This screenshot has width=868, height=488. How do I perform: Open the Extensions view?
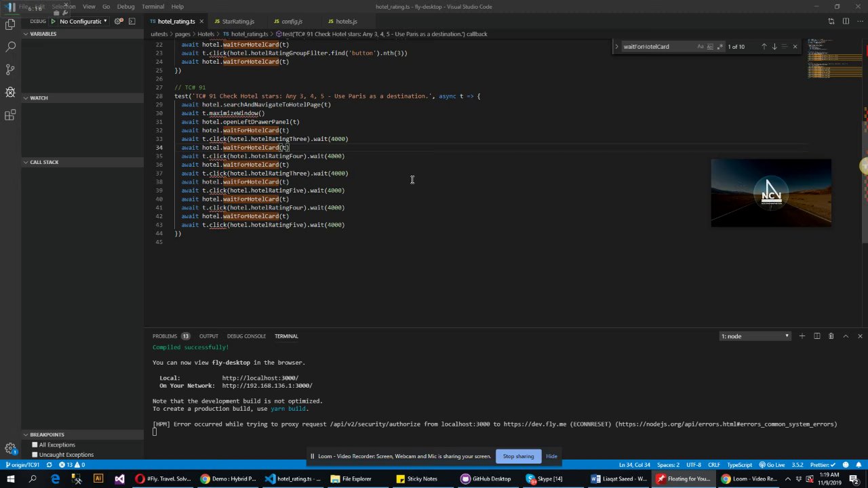10,115
